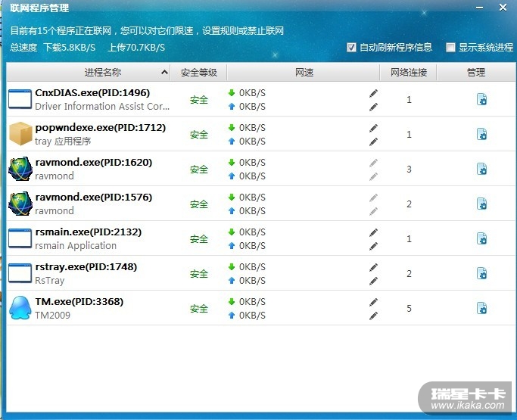Click the grayed download pencil for ravmond.exe PID:1620
Viewport: 517px width, 420px height.
374,163
